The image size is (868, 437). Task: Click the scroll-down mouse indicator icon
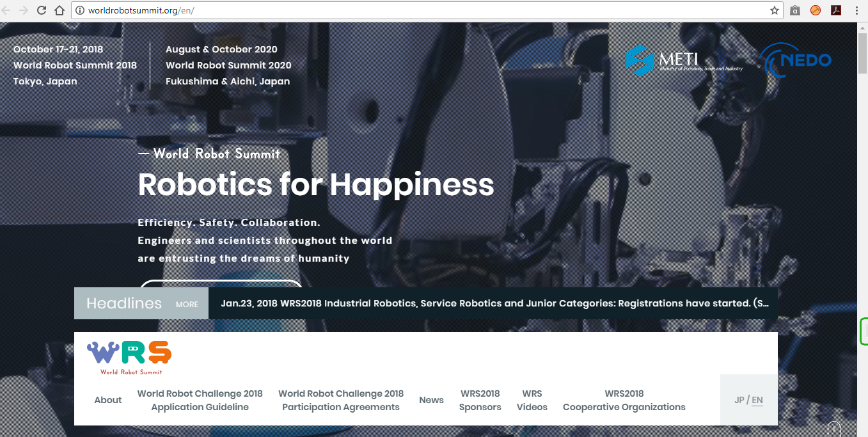833,429
